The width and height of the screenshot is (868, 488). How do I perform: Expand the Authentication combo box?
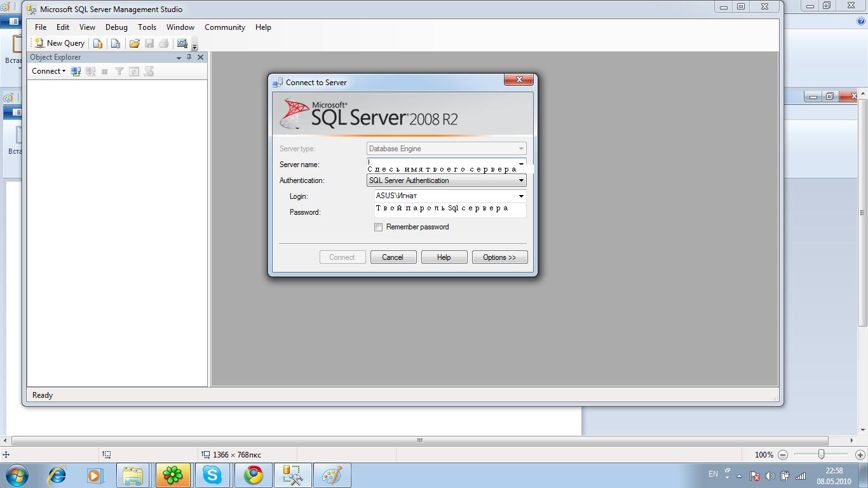(447, 180)
